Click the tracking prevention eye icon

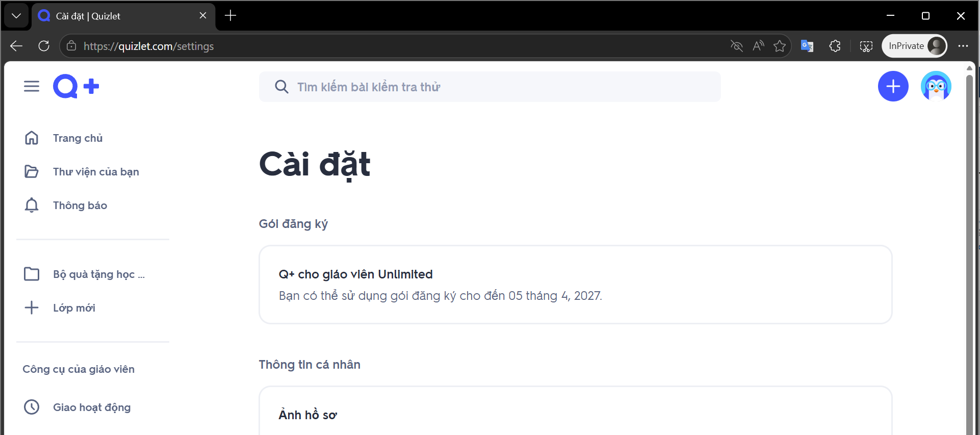tap(736, 46)
